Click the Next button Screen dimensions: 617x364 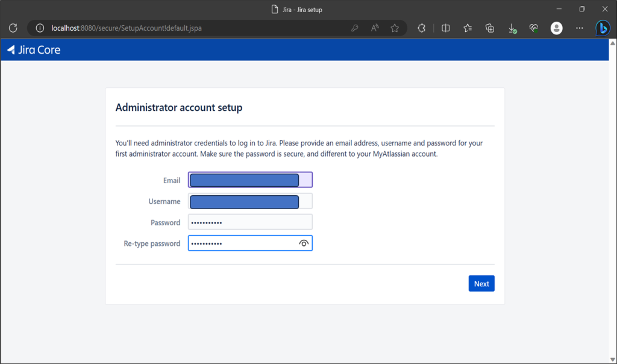(481, 284)
